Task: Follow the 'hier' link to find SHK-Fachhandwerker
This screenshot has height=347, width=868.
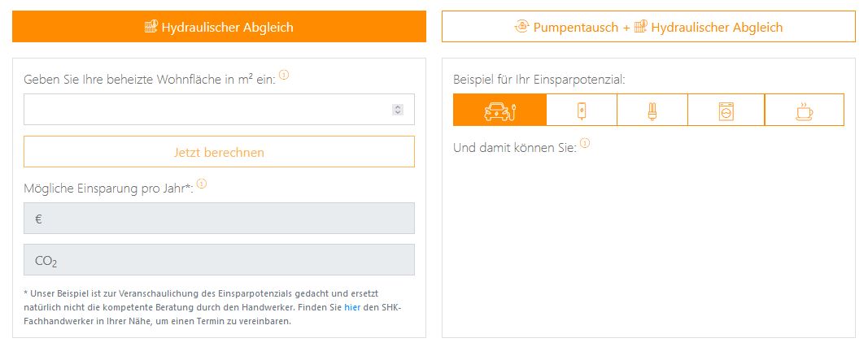Action: tap(351, 306)
